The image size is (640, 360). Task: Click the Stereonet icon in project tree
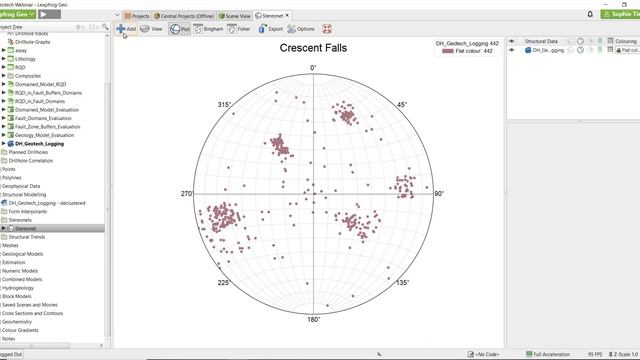(x=11, y=228)
